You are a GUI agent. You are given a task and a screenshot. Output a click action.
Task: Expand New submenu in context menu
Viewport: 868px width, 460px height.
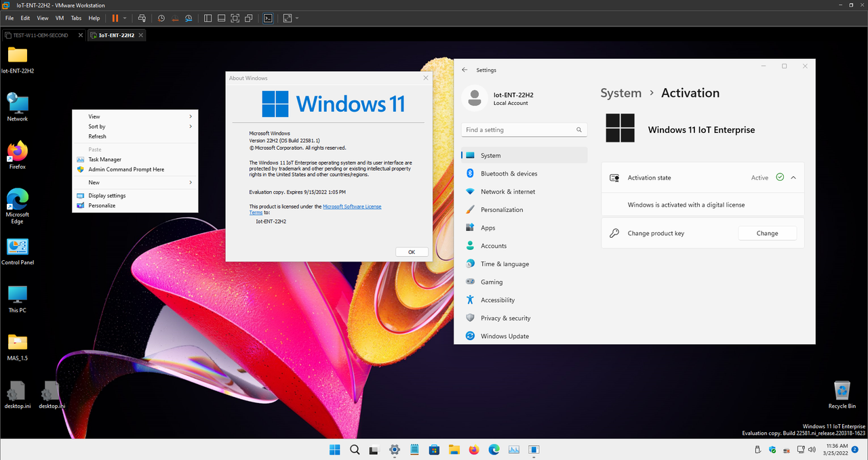point(135,182)
